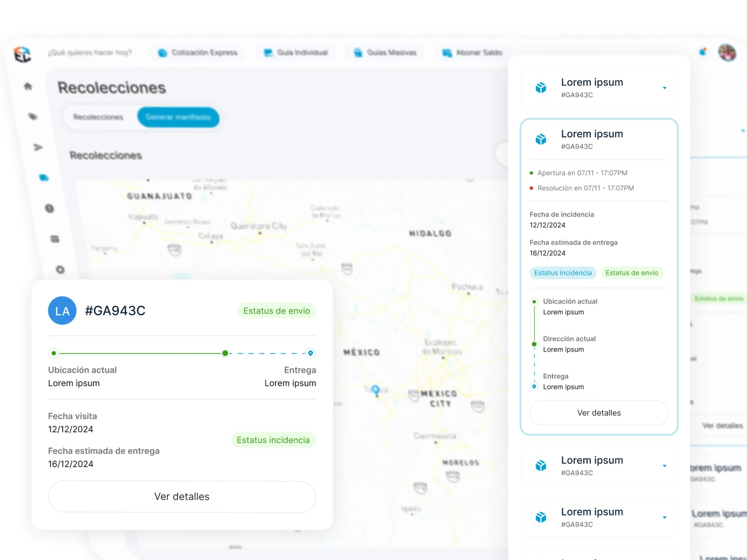747x560 pixels.
Task: Open the send arrow icon in sidebar
Action: point(38,147)
